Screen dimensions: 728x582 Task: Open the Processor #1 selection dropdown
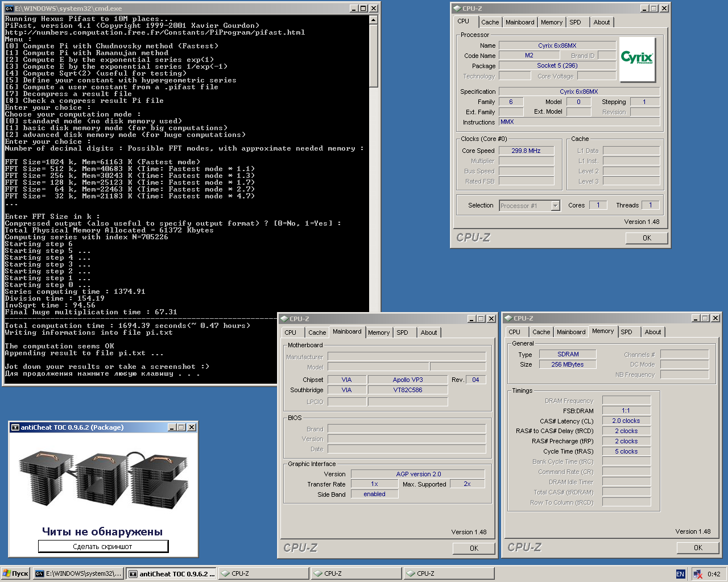pos(556,206)
